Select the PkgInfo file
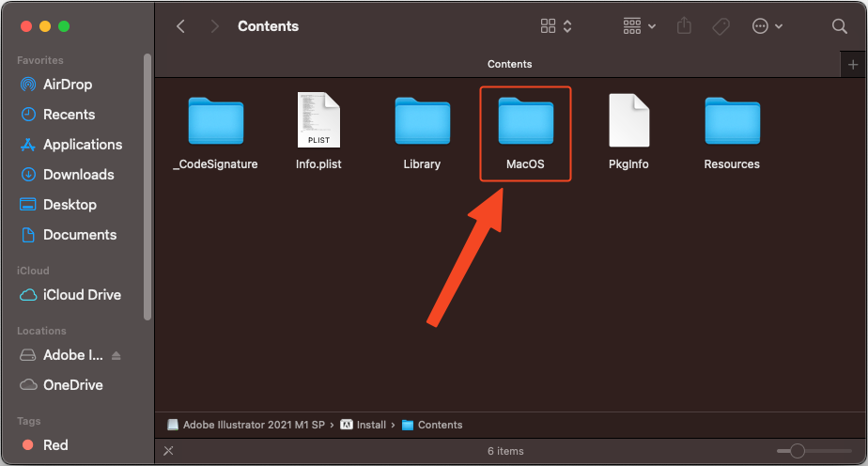The height and width of the screenshot is (466, 868). point(628,121)
